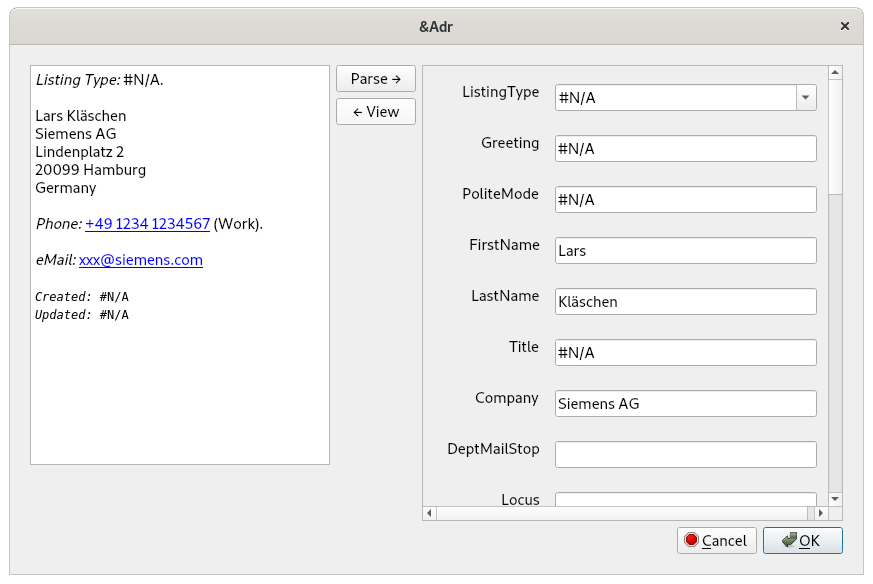The width and height of the screenshot is (873, 584).
Task: Click the Company field showing Siemens AG
Action: 685,403
